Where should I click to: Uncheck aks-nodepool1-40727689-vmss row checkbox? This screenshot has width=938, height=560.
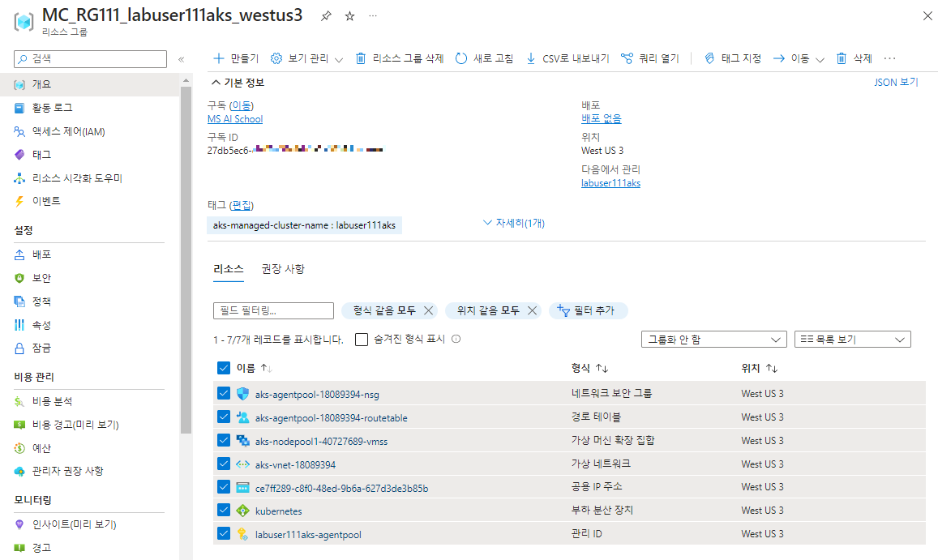click(x=224, y=440)
